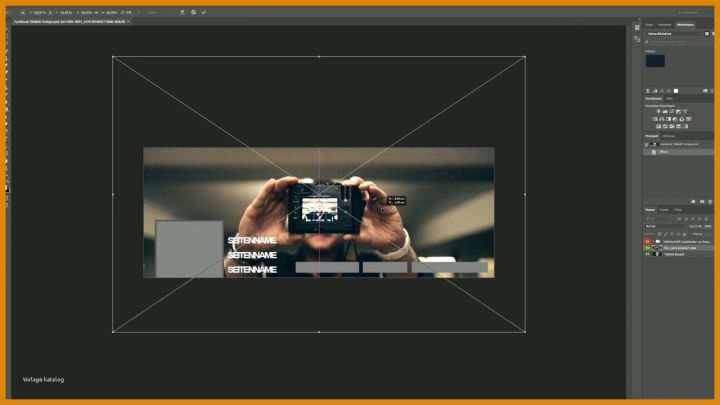Add a Brightness/Contrast adjustment
Screen dimensions: 720x405
658,112
